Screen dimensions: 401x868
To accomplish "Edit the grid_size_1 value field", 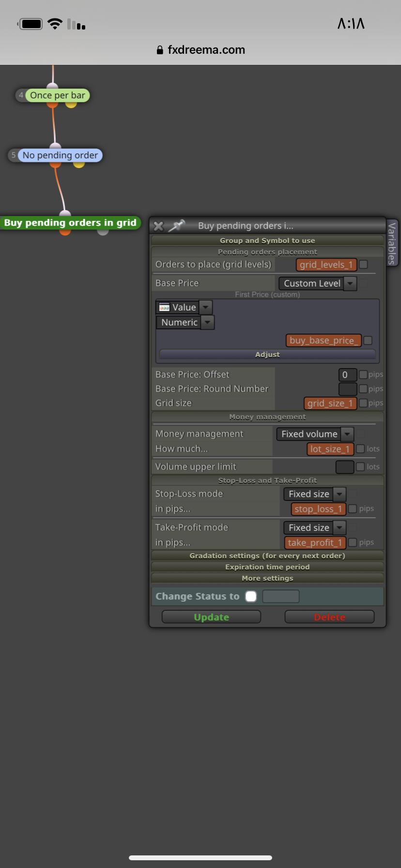I will click(330, 403).
